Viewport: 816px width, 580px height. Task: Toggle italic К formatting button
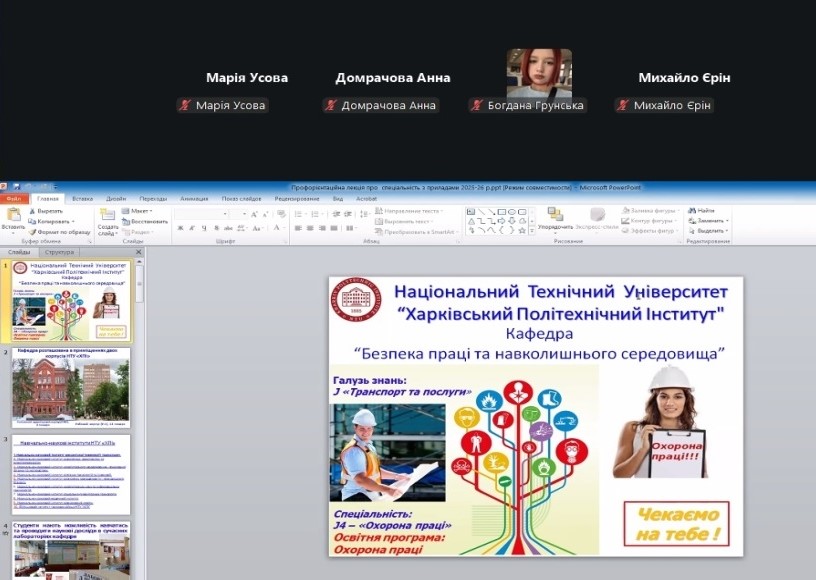(x=192, y=228)
